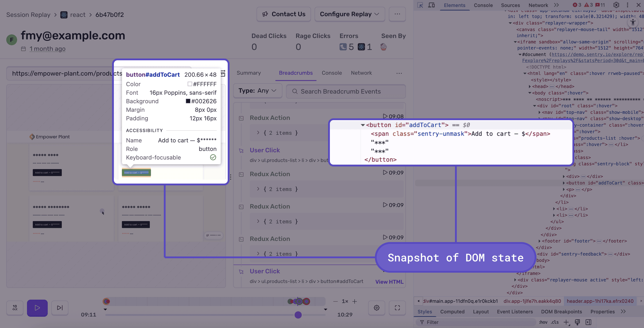
Task: Add a new style rule with the plus icon
Action: (567, 322)
